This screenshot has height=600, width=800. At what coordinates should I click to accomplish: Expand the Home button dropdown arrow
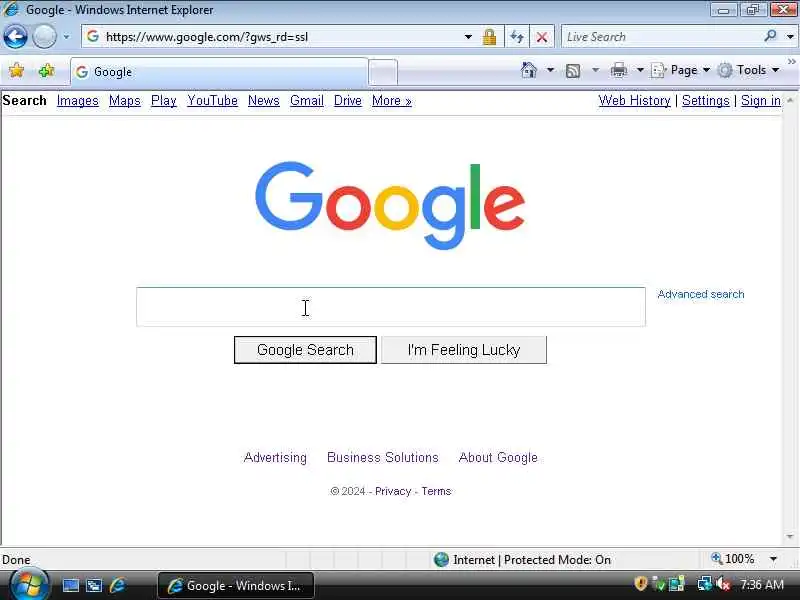(x=550, y=70)
